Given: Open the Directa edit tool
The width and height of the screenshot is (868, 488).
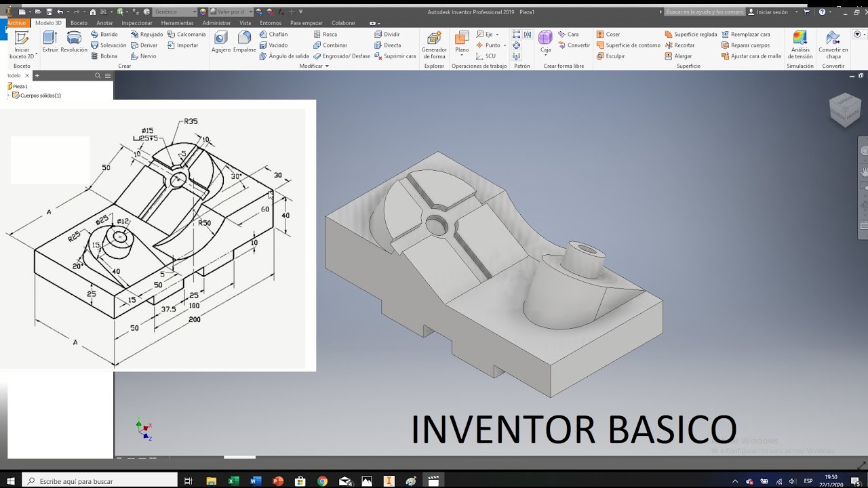Looking at the screenshot, I should [x=388, y=45].
